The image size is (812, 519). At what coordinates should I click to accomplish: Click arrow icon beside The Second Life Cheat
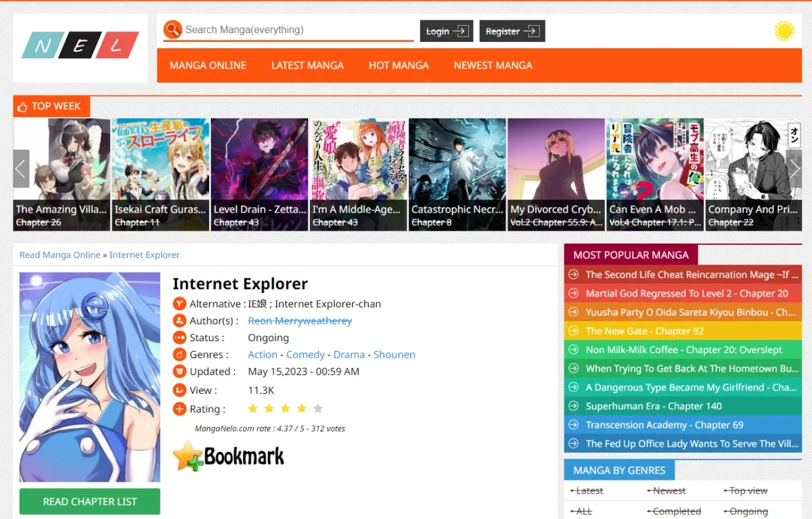point(574,275)
